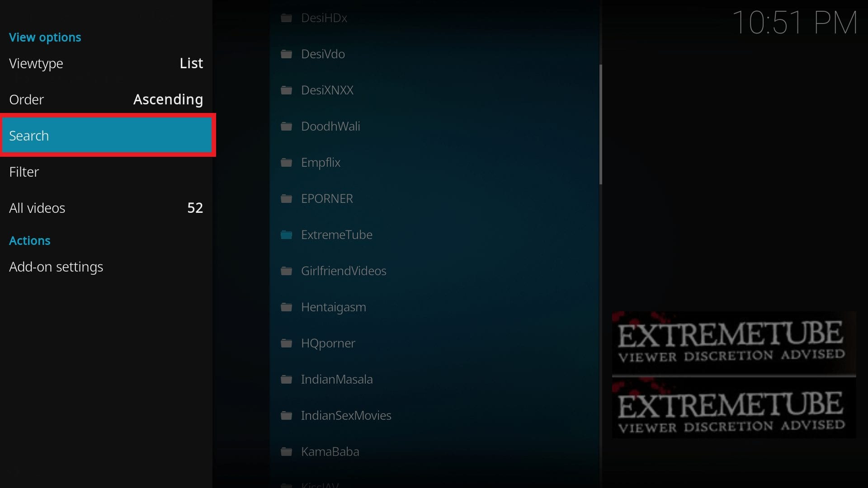Select Ascending order option
Viewport: 868px width, 488px height.
click(167, 99)
